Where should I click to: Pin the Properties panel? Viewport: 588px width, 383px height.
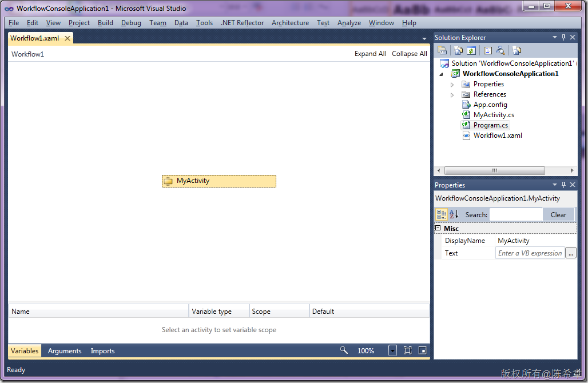(x=563, y=185)
